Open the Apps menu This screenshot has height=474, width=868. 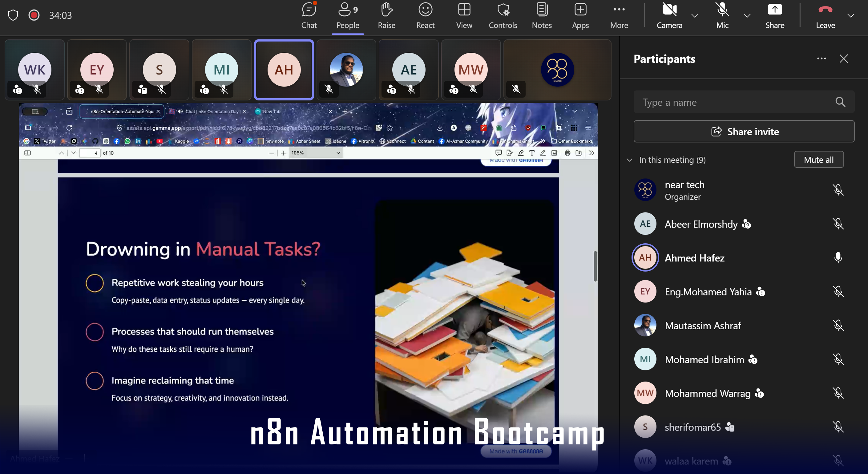580,16
